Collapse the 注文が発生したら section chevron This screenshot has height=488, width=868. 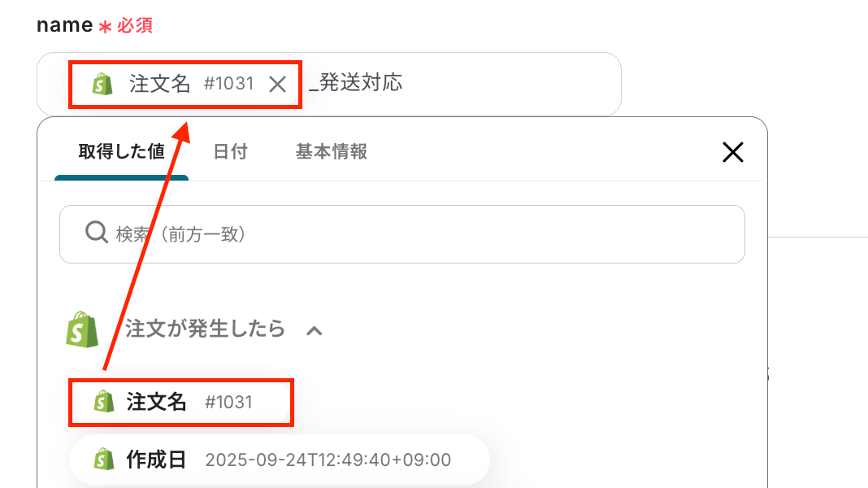(315, 330)
